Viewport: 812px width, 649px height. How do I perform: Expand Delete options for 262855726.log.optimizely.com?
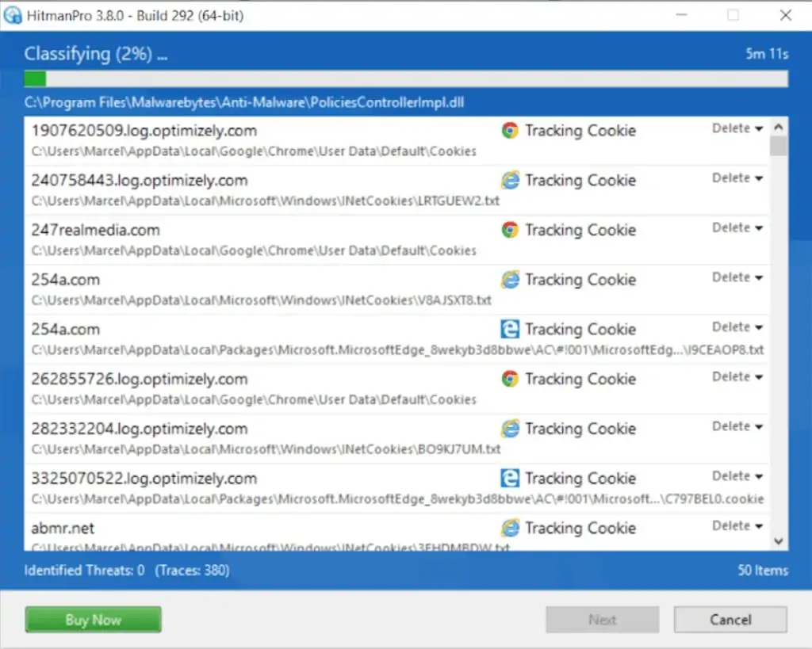coord(737,376)
